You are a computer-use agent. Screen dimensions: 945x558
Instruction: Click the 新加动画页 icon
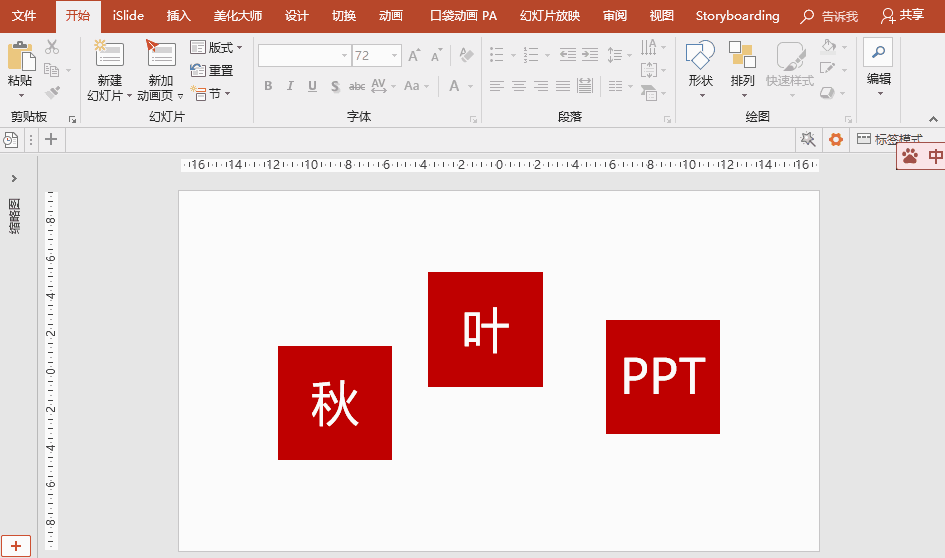coord(160,54)
